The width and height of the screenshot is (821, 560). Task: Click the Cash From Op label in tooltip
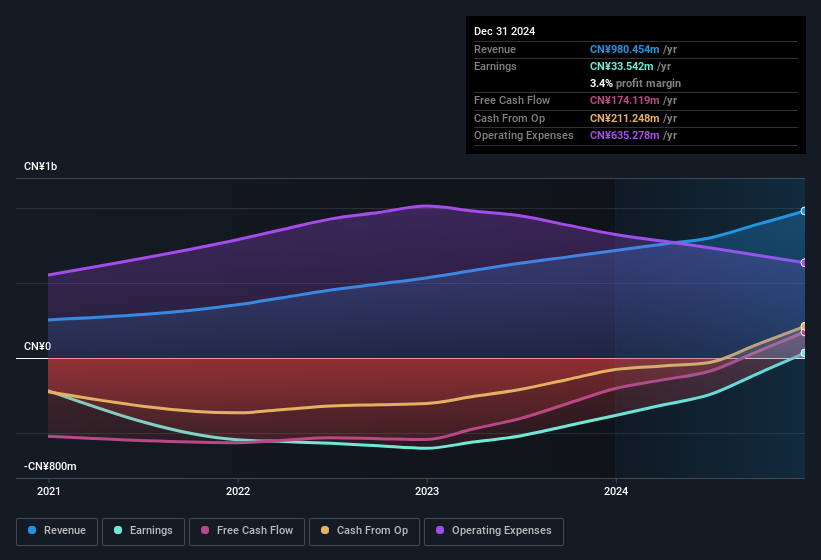coord(509,118)
